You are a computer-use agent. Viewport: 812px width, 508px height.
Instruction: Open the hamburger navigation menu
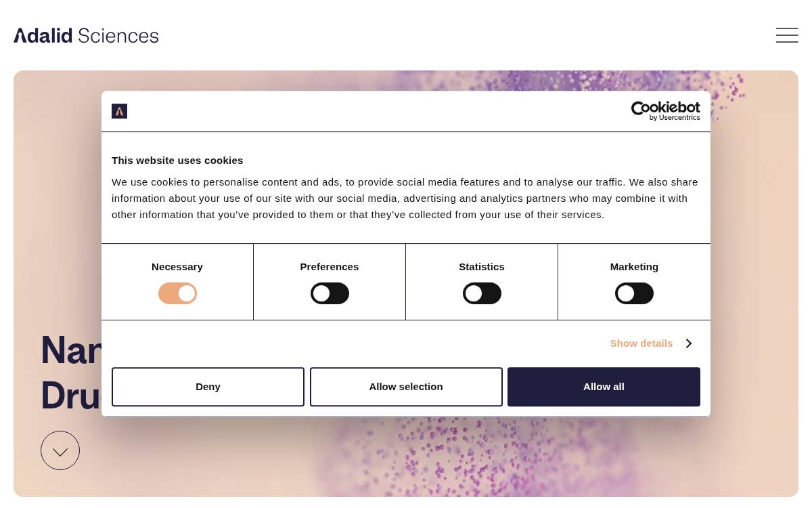point(787,35)
